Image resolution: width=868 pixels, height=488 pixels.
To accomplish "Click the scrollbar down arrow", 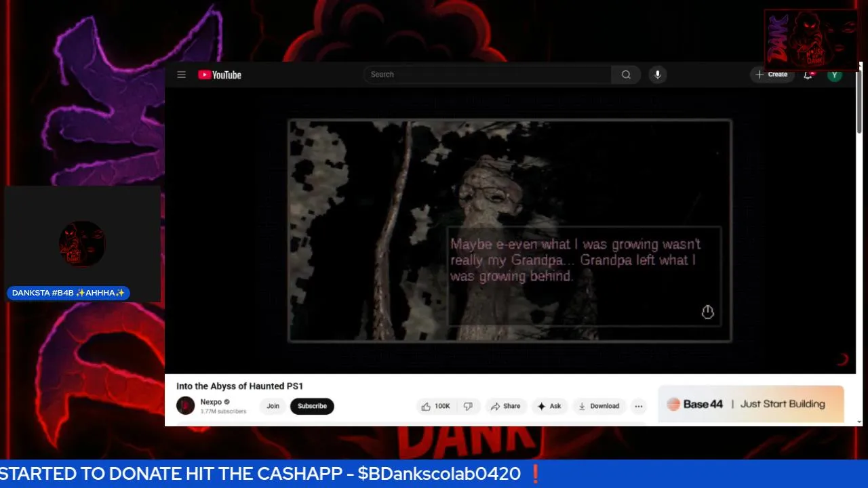I will point(860,422).
